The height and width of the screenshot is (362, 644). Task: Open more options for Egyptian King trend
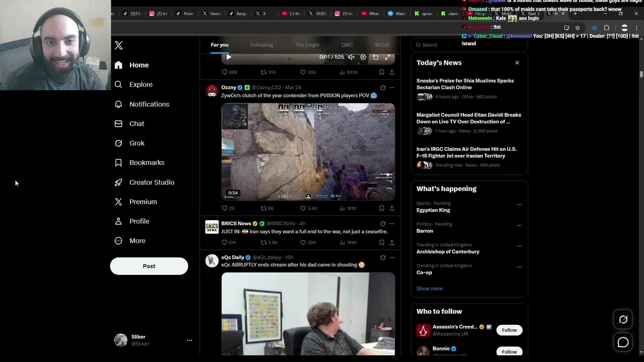point(519,205)
